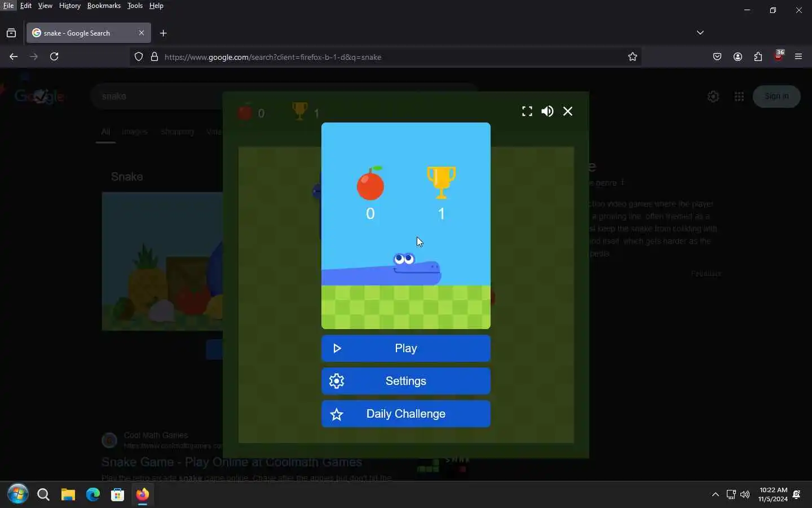This screenshot has width=812, height=508.
Task: Switch to the Shopping results tab
Action: click(177, 132)
